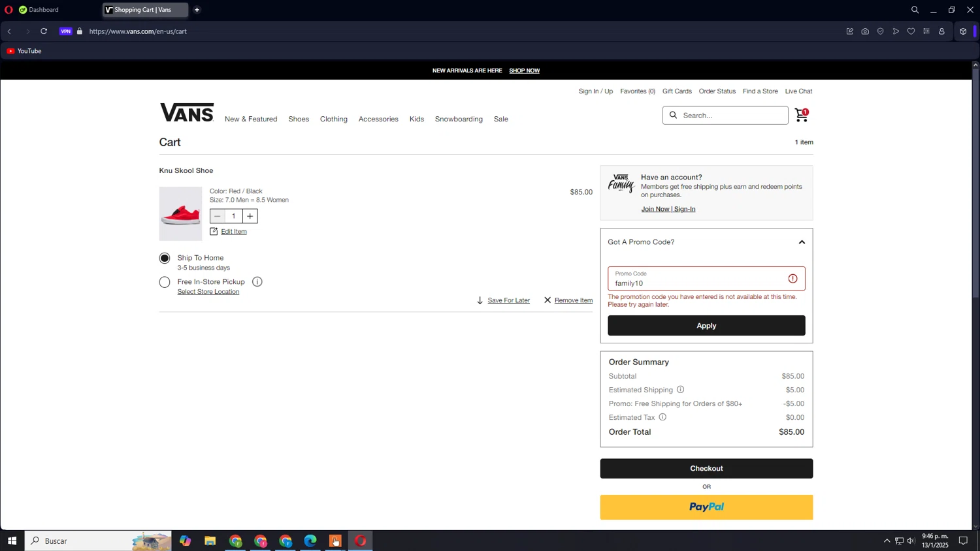The width and height of the screenshot is (980, 551).
Task: Open Snowboarding menu
Action: [x=459, y=119]
